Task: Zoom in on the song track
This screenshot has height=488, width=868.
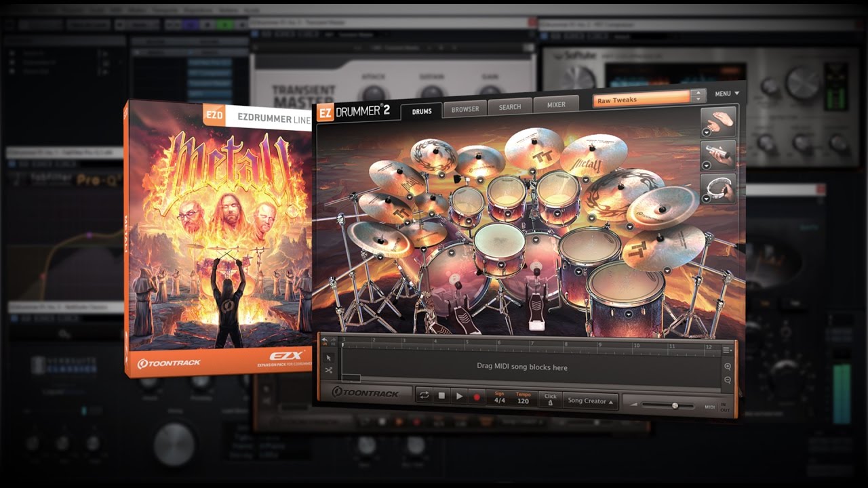Action: pos(728,366)
